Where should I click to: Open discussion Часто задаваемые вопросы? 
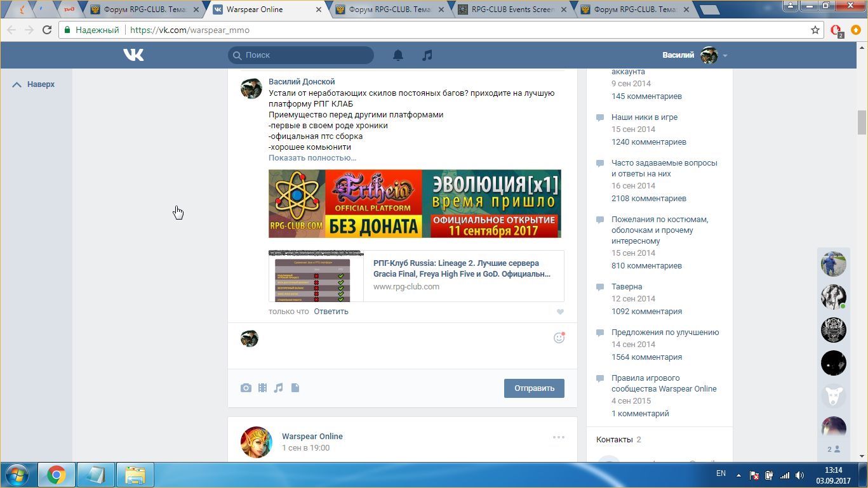[x=664, y=168]
